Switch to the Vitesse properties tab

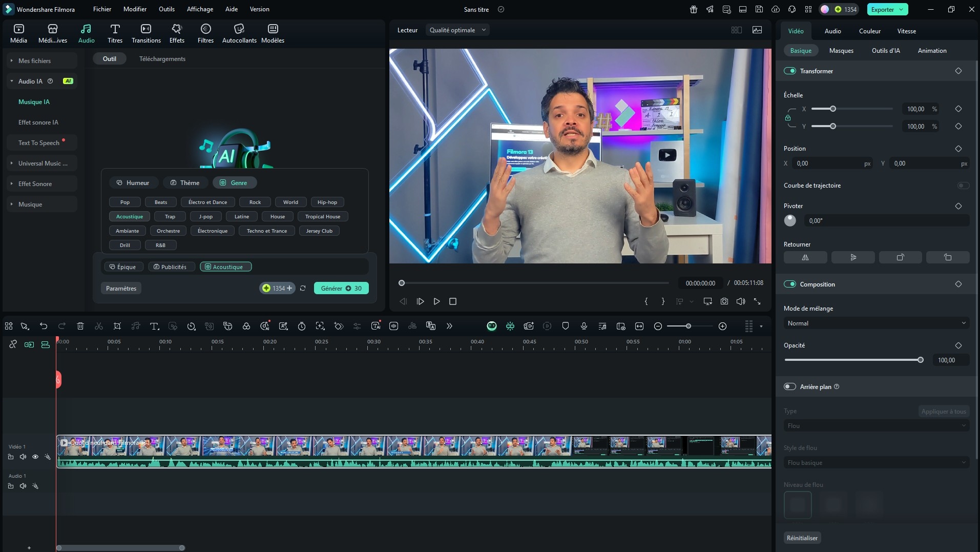tap(906, 31)
